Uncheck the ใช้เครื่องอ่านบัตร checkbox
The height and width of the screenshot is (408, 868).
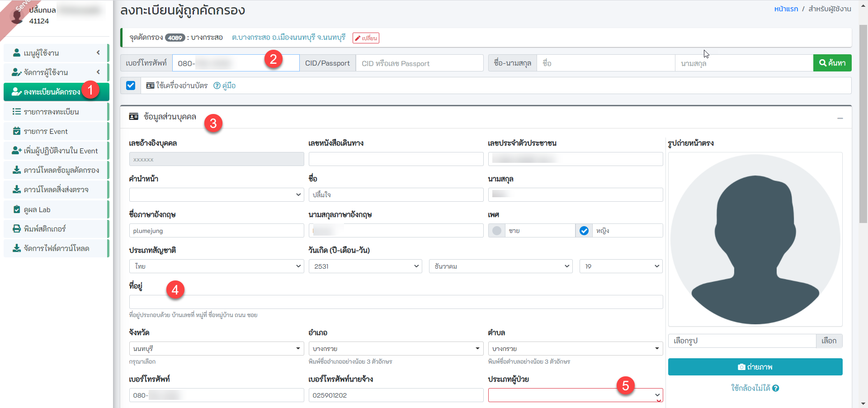pos(131,85)
